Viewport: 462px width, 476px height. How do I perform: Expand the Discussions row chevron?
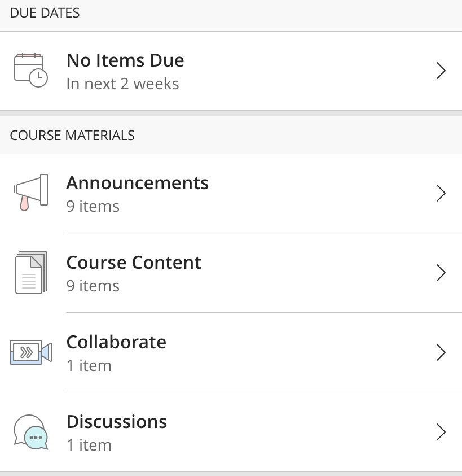(441, 432)
